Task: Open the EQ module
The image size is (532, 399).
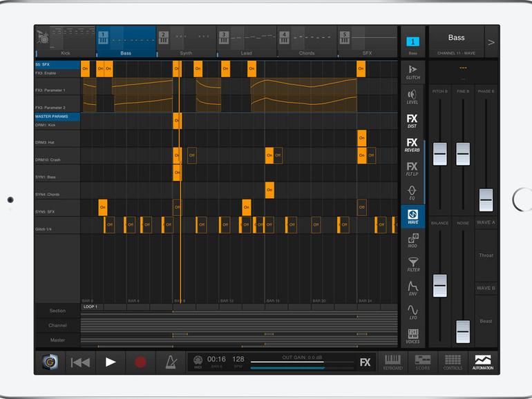Action: [x=412, y=192]
